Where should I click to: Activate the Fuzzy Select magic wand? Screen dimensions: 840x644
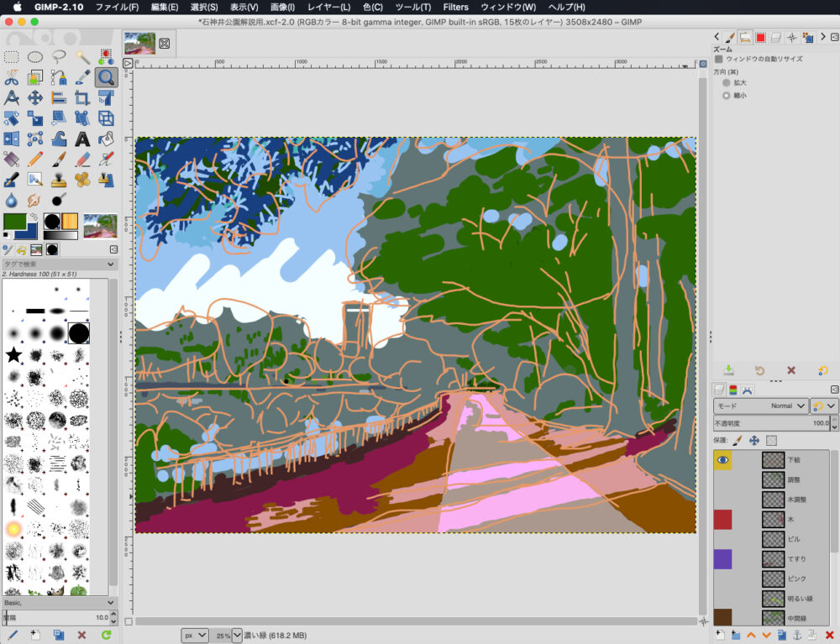pos(82,57)
